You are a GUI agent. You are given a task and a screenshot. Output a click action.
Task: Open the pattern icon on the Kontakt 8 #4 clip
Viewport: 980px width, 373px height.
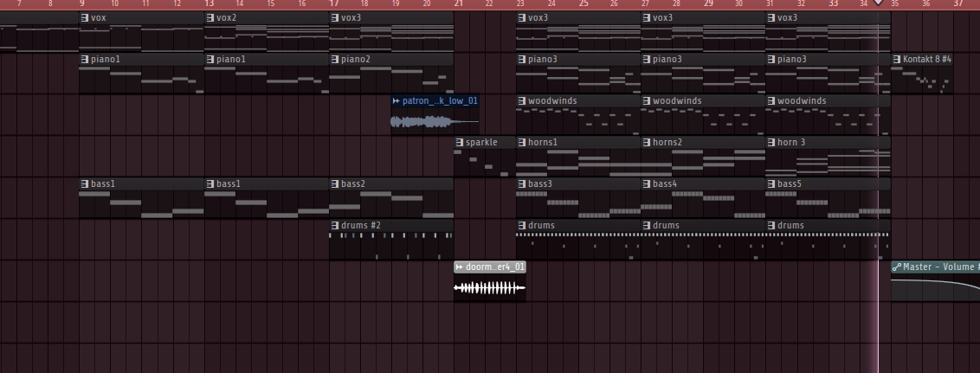click(x=896, y=60)
